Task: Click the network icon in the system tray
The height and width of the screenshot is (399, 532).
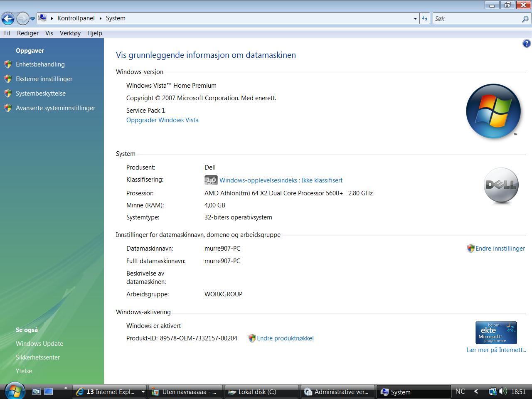Action: pyautogui.click(x=492, y=392)
